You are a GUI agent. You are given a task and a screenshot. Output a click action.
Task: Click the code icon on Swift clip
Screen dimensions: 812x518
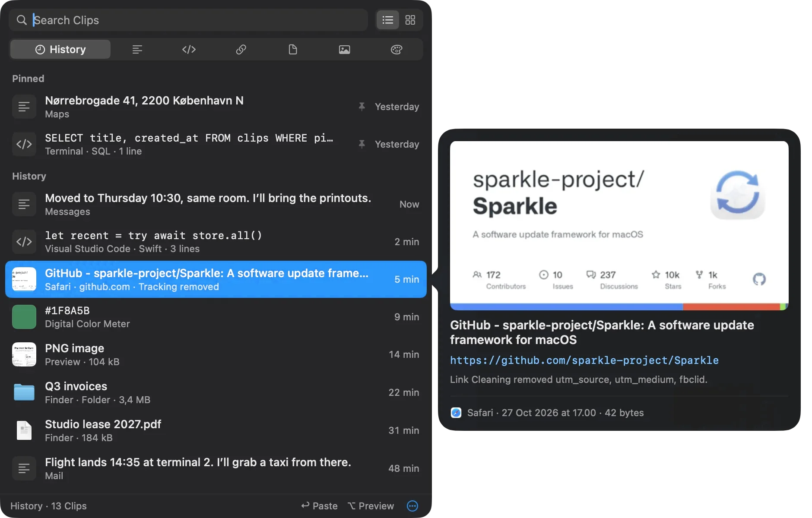24,242
